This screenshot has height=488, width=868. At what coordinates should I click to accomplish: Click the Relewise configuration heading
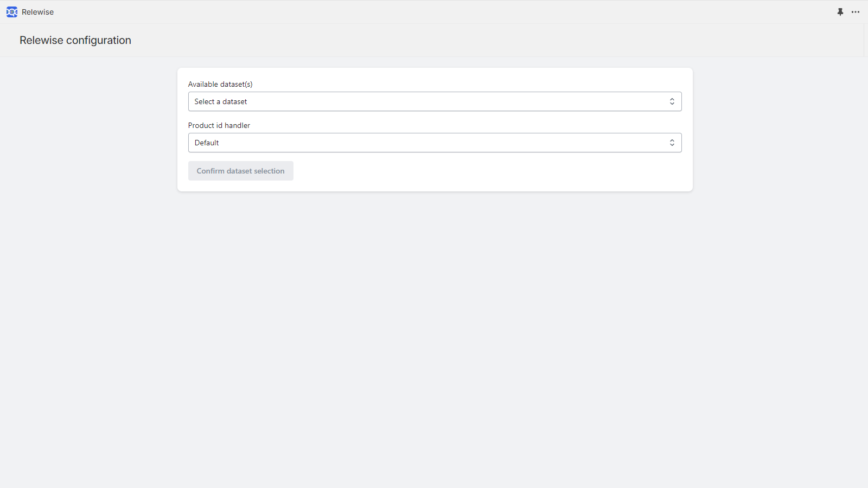click(75, 40)
